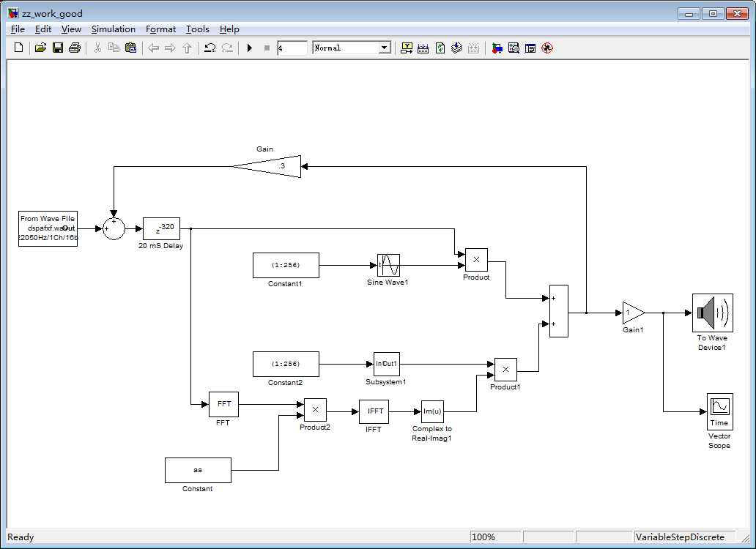Image resolution: width=756 pixels, height=549 pixels.
Task: Cut selection with the scissors icon
Action: [97, 48]
